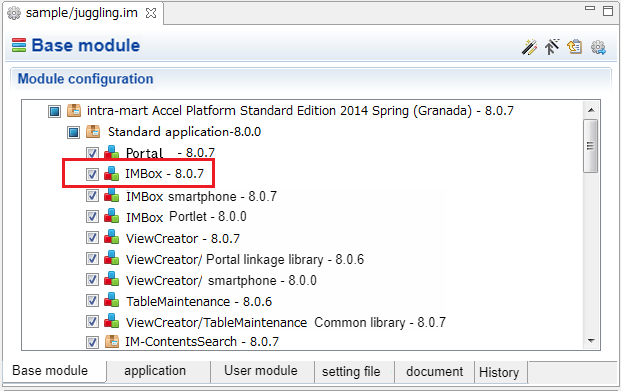Uncheck the IMBox - 8.0.7 checkbox
Screen dimensions: 621x392
[x=92, y=174]
